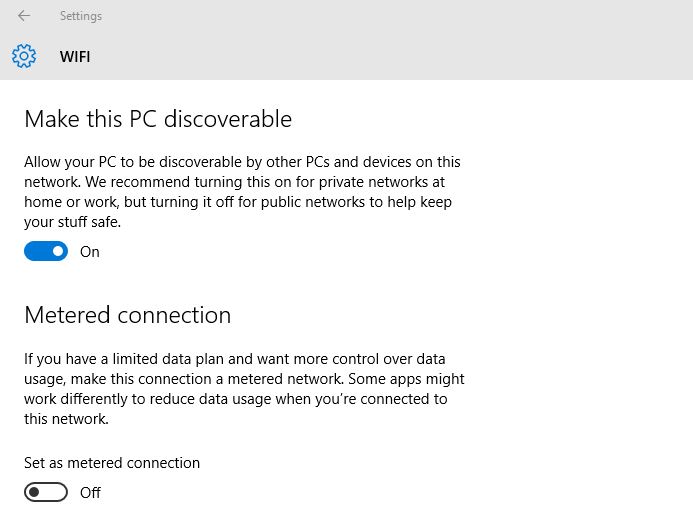The image size is (693, 532).
Task: Click the WIFI page header label
Action: [75, 57]
